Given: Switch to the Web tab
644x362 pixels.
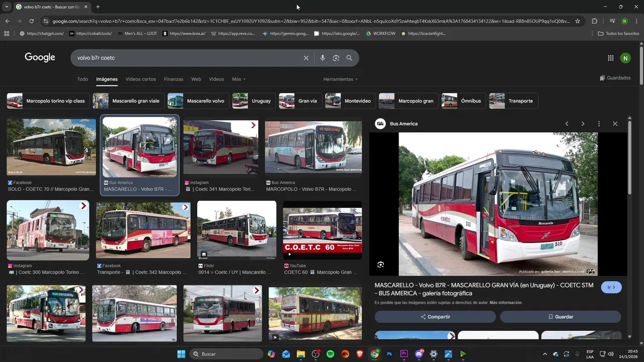Looking at the screenshot, I should coord(196,79).
